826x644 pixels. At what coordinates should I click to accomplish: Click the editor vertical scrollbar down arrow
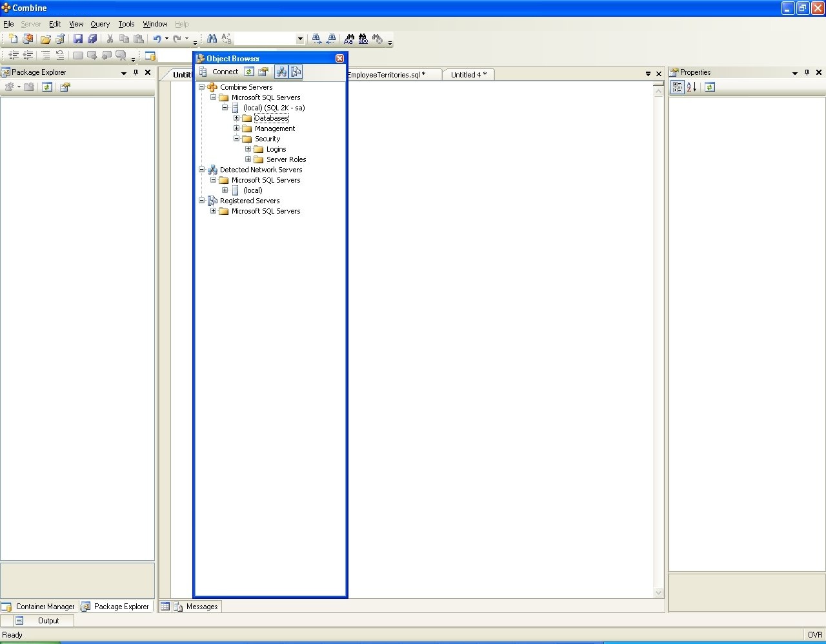pos(658,592)
